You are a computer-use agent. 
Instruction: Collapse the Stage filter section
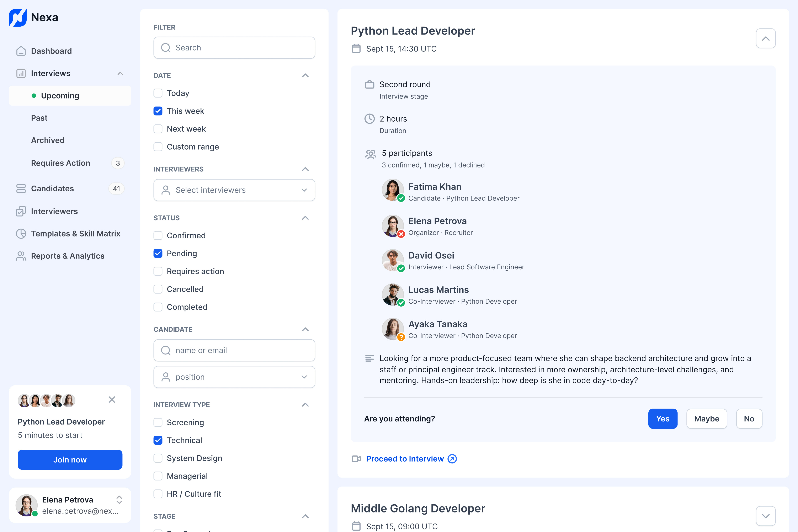[x=305, y=516]
